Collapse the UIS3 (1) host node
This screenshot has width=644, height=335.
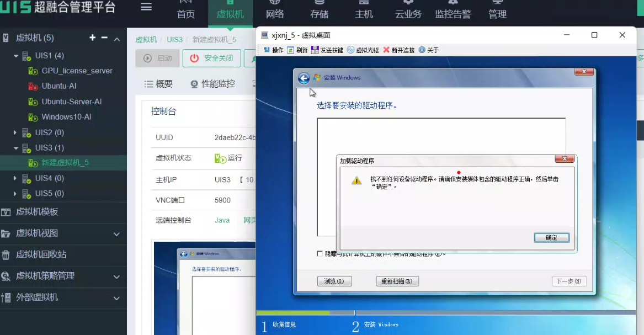pos(15,148)
